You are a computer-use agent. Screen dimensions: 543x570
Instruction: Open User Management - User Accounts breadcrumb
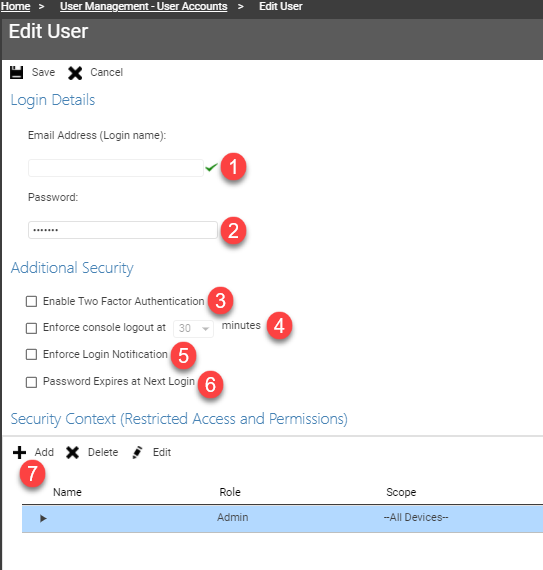[x=144, y=7]
